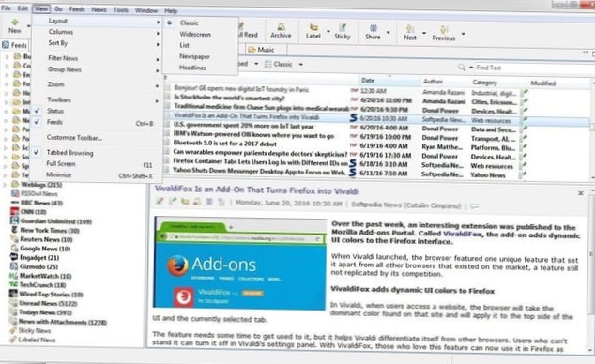Open the VivaldiFox article title link
Image resolution: width=595 pixels, height=364 pixels.
click(x=256, y=190)
